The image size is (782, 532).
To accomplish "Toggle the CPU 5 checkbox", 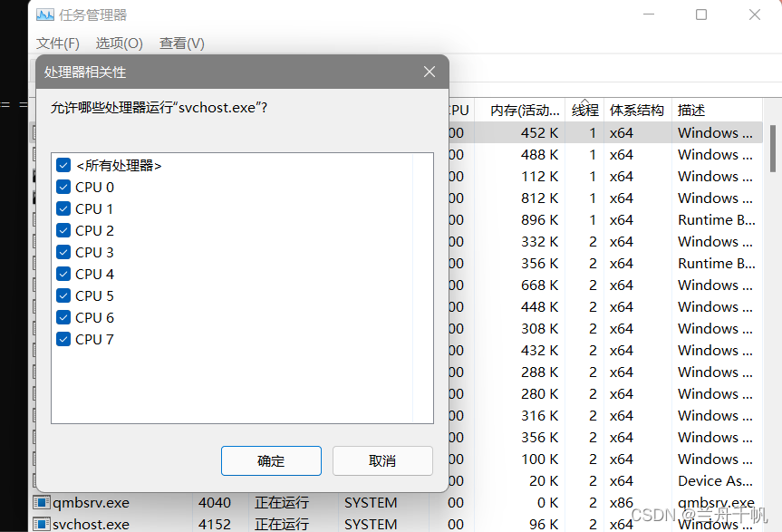I will tap(63, 295).
